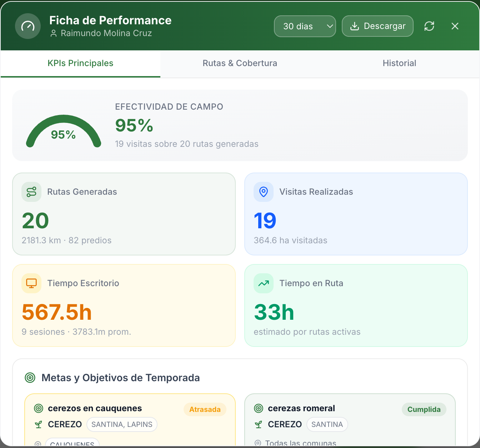Image resolution: width=480 pixels, height=448 pixels.
Task: Click the Visitas Realizadas value 19
Action: (x=265, y=221)
